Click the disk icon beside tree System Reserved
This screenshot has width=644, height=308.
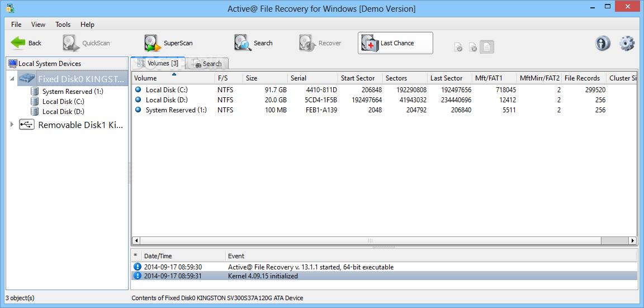pos(35,92)
